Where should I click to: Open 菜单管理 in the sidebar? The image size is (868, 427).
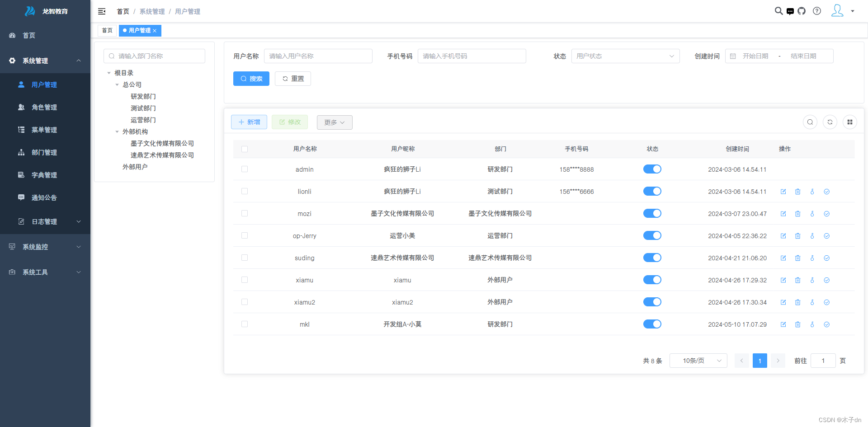(x=45, y=130)
